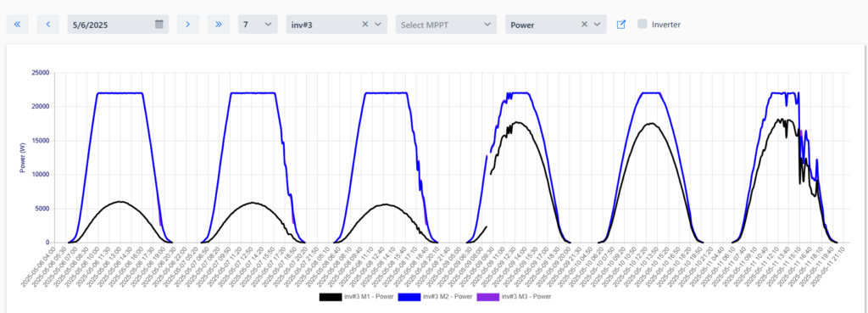Image resolution: width=868 pixels, height=313 pixels.
Task: Click the inv#3 M3 - Power legend label
Action: (526, 297)
